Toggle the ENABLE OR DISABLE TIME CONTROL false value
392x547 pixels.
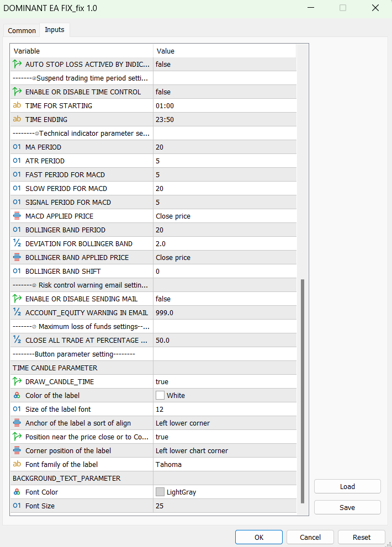click(224, 92)
